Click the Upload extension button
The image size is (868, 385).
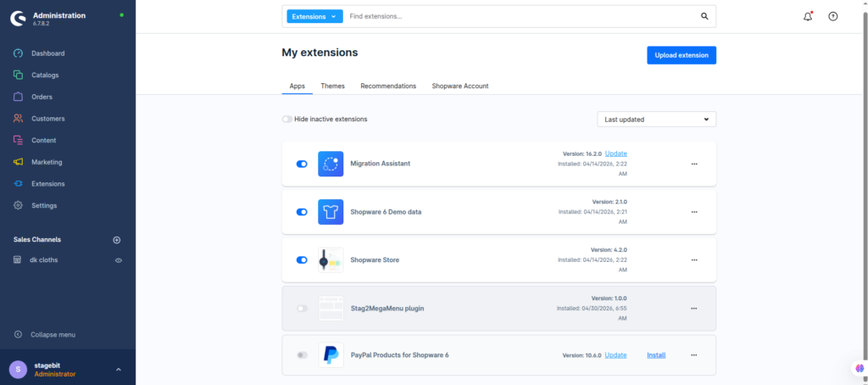coord(682,55)
